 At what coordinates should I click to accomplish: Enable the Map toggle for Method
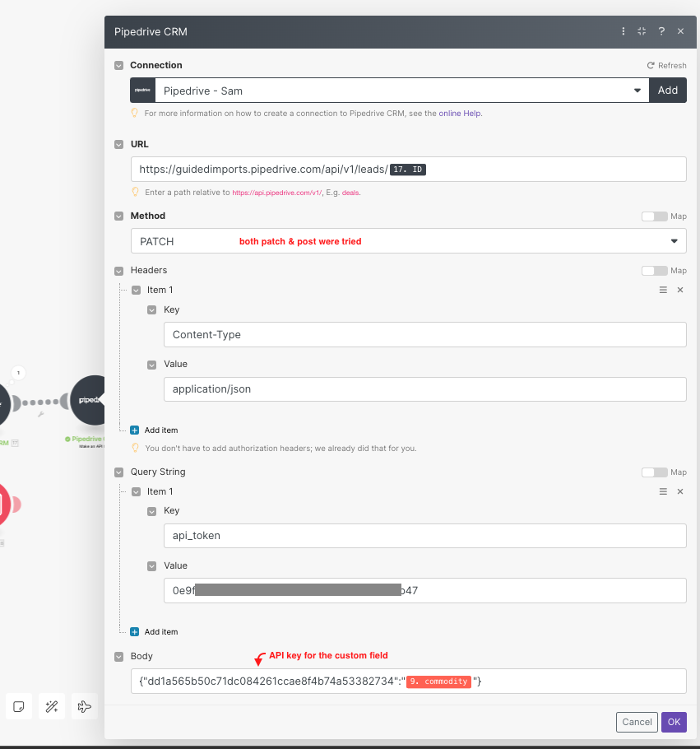click(x=655, y=216)
